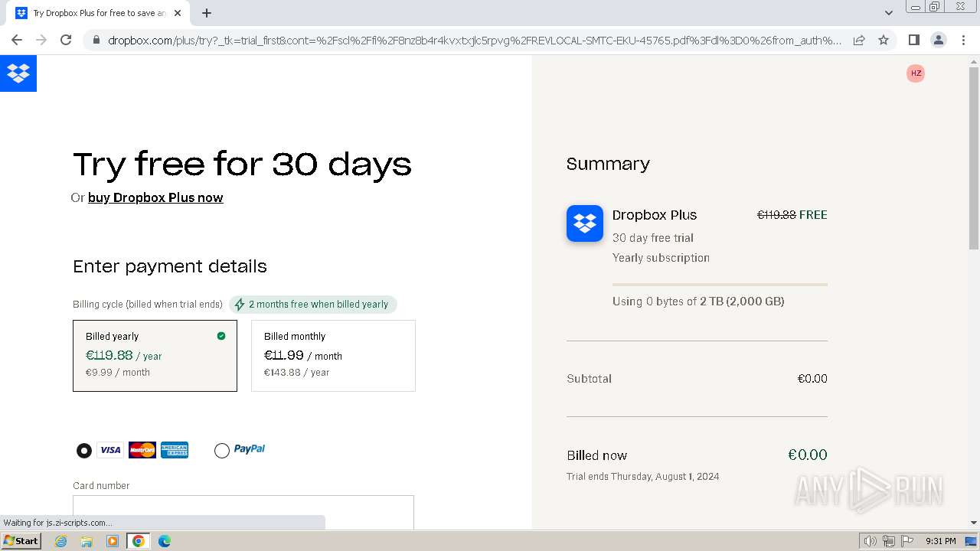The width and height of the screenshot is (980, 551).
Task: Click into the Card number field
Action: (x=243, y=512)
